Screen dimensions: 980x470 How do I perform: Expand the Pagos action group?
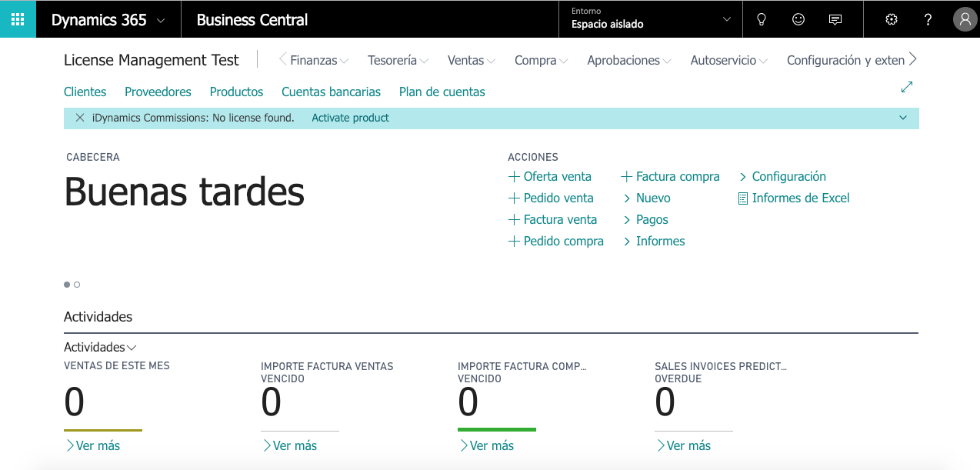point(645,219)
